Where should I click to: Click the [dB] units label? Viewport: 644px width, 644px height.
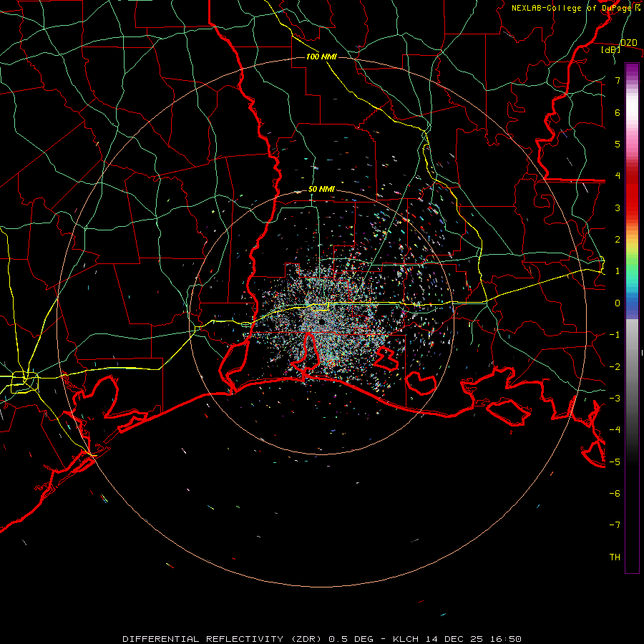611,49
